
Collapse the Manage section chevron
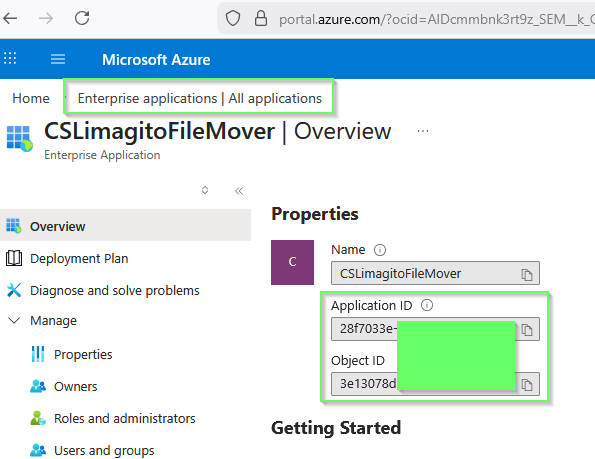click(x=14, y=321)
